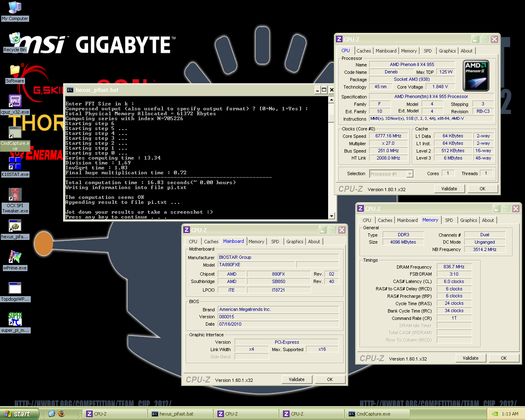Launch TopdogsWP desktop icon

15,292
